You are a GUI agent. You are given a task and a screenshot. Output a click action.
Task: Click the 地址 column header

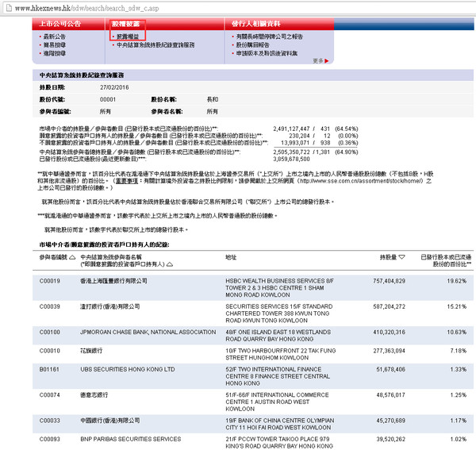coord(231,257)
